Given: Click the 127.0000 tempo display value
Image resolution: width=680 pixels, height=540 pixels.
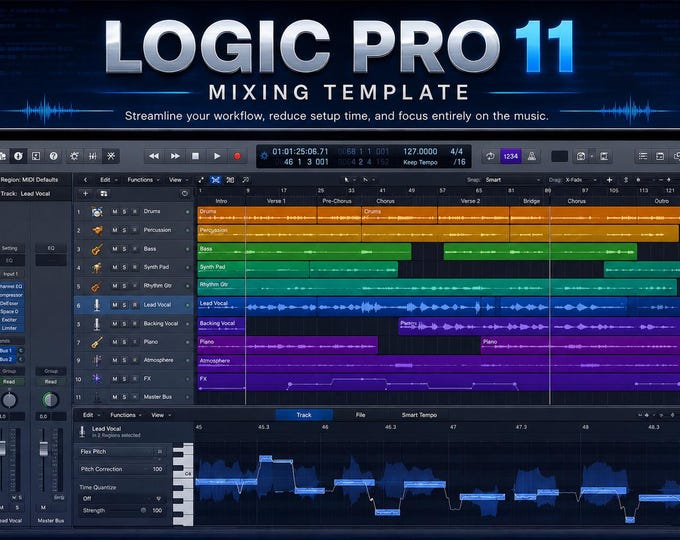Looking at the screenshot, I should pyautogui.click(x=420, y=151).
